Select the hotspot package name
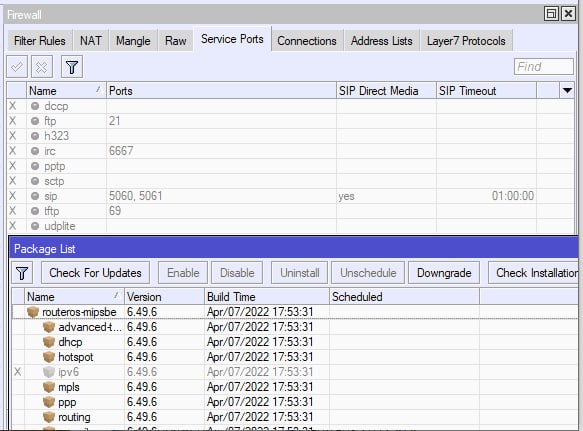The height and width of the screenshot is (431, 583). click(x=75, y=357)
